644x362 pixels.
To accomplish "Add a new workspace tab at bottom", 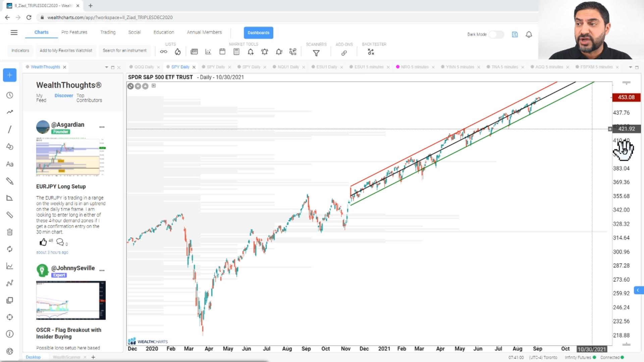I will point(93,357).
